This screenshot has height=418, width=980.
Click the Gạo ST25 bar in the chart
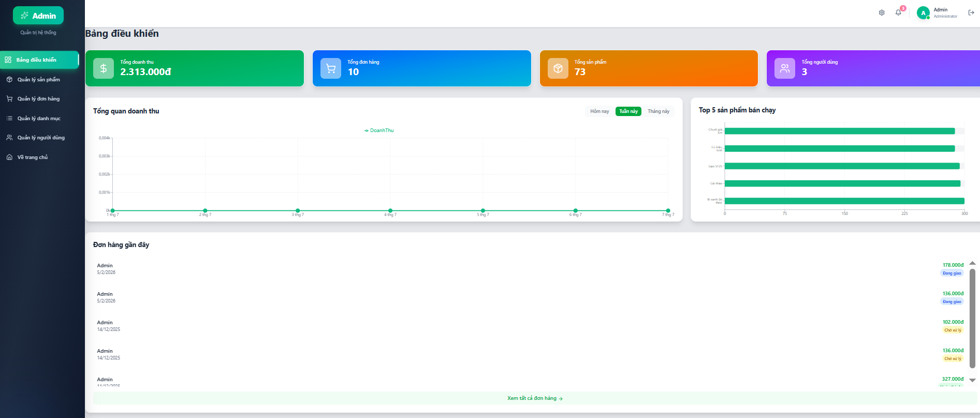pos(842,166)
